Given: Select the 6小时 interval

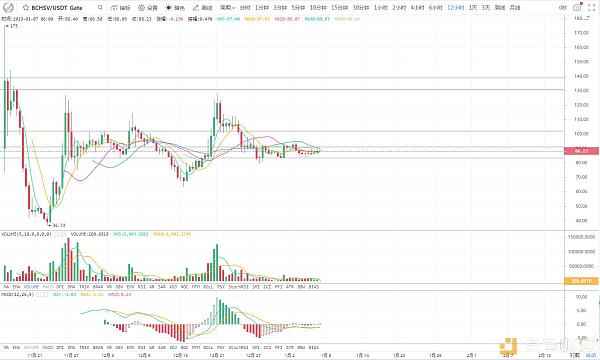Looking at the screenshot, I should (435, 7).
